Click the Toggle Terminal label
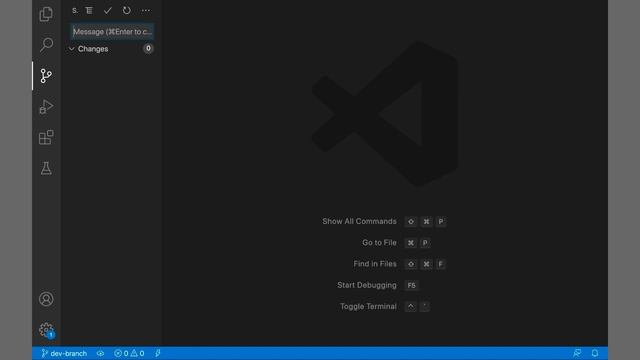 click(368, 306)
